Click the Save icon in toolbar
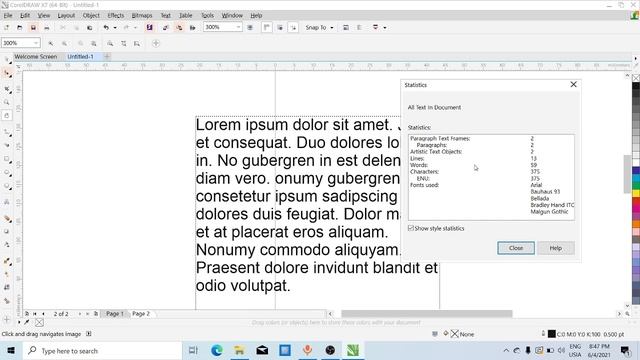The image size is (640, 360). click(33, 27)
